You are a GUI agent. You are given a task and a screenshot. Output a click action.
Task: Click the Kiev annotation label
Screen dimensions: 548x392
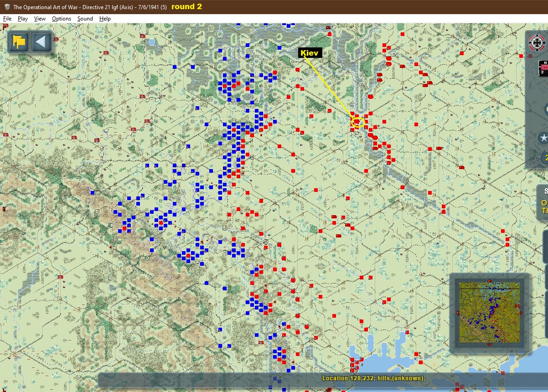pyautogui.click(x=310, y=53)
